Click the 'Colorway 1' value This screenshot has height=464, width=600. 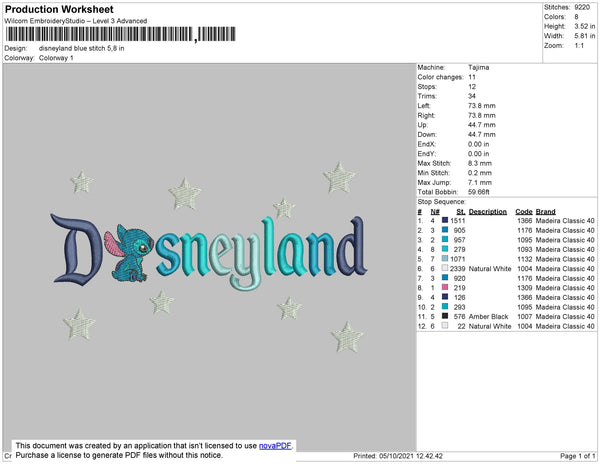(x=56, y=58)
